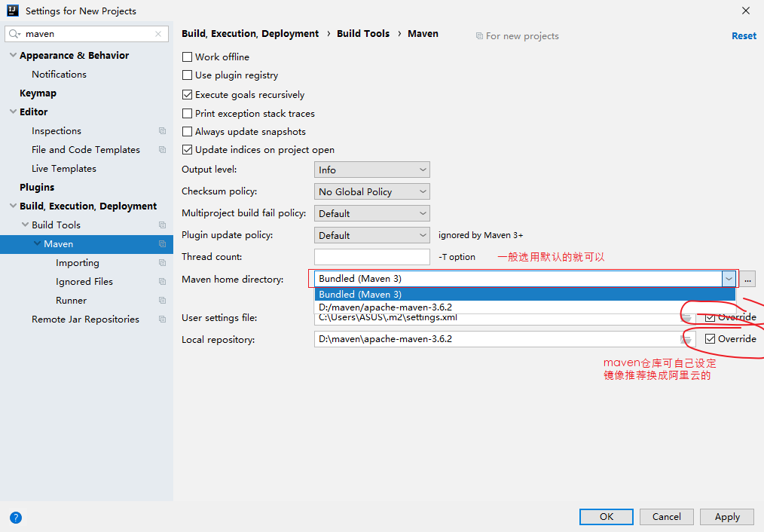Click the IntelliJ logo in title bar
Screen dimensions: 764x532
coord(13,11)
